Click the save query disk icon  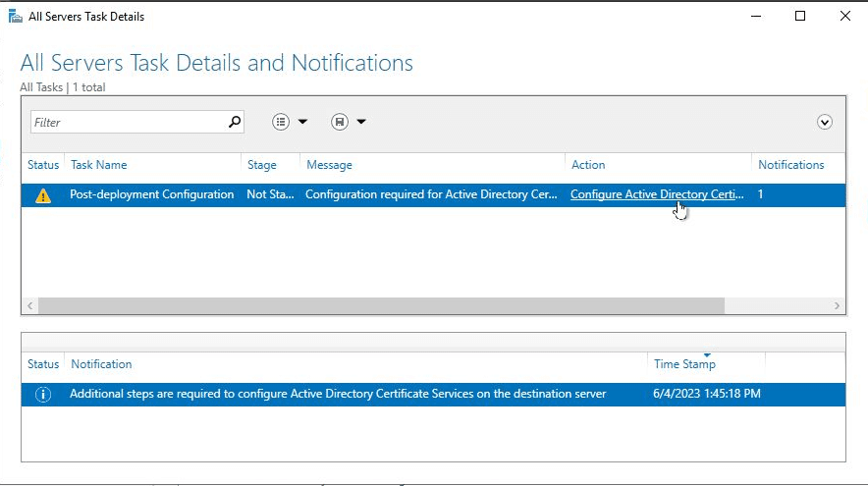click(x=340, y=122)
